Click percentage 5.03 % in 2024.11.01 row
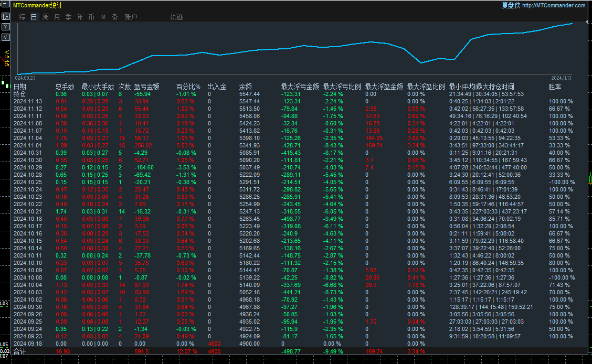Screen dimensions: 592x364 185,146
